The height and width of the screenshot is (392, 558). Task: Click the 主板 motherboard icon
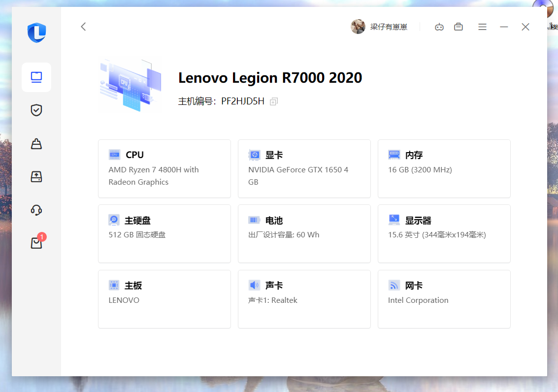[x=114, y=285]
